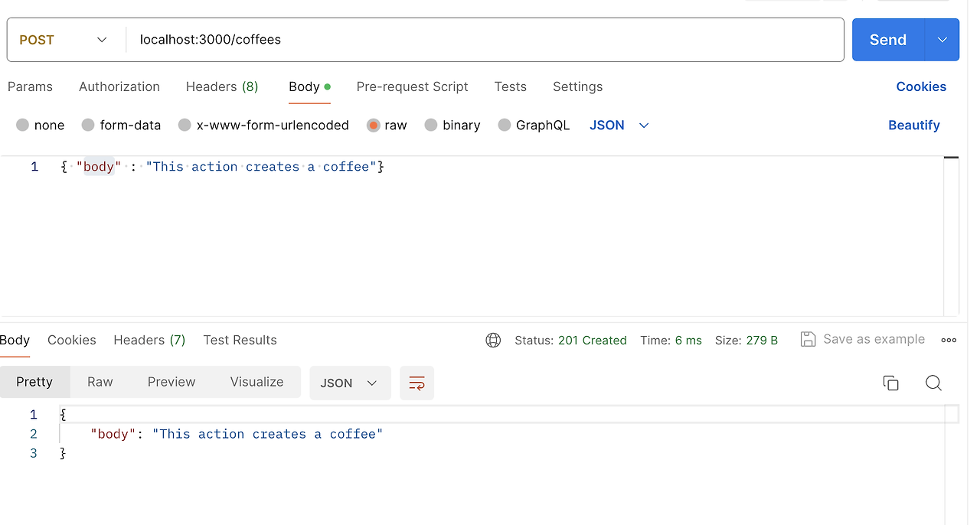Open the request body JSON type dropdown

point(619,125)
